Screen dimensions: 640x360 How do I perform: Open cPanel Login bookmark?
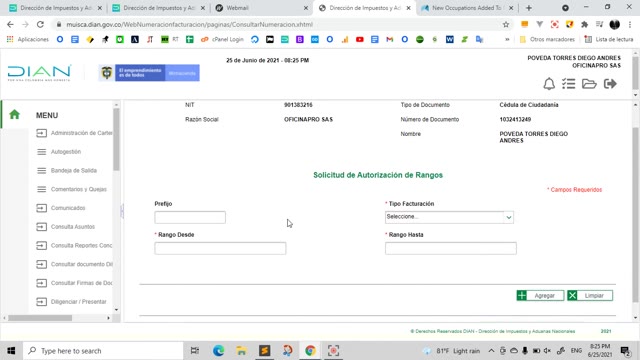[222, 40]
